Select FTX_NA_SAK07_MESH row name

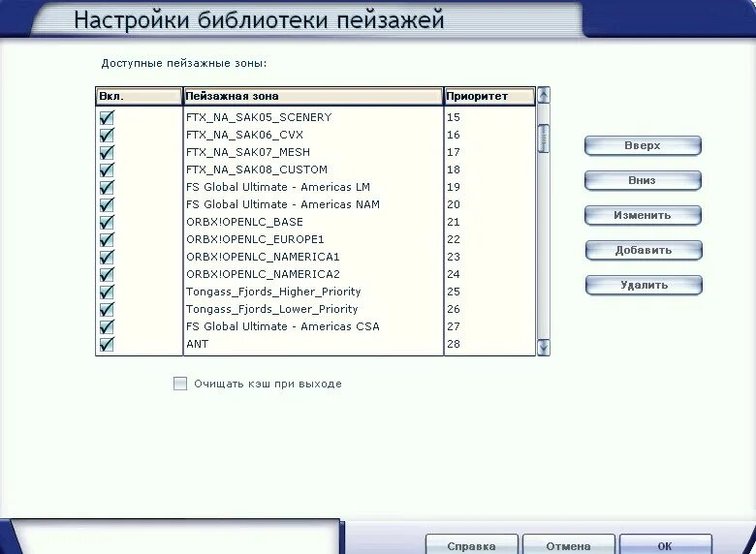click(248, 152)
